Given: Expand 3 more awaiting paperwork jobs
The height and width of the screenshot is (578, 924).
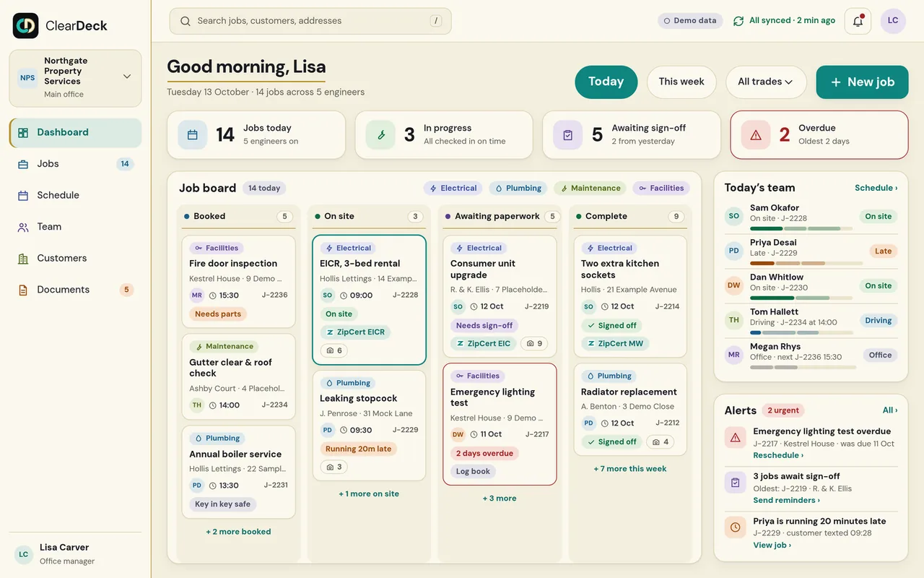Looking at the screenshot, I should 500,499.
